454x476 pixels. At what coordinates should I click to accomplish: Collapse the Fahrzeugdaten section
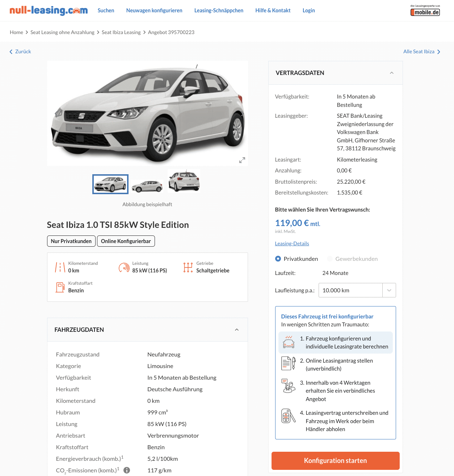tap(237, 330)
